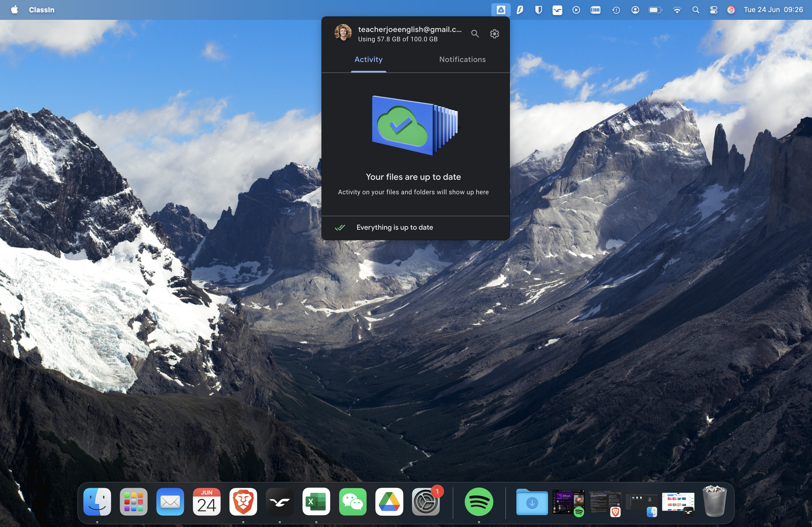The width and height of the screenshot is (812, 527).
Task: Open battery status menu
Action: 655,10
